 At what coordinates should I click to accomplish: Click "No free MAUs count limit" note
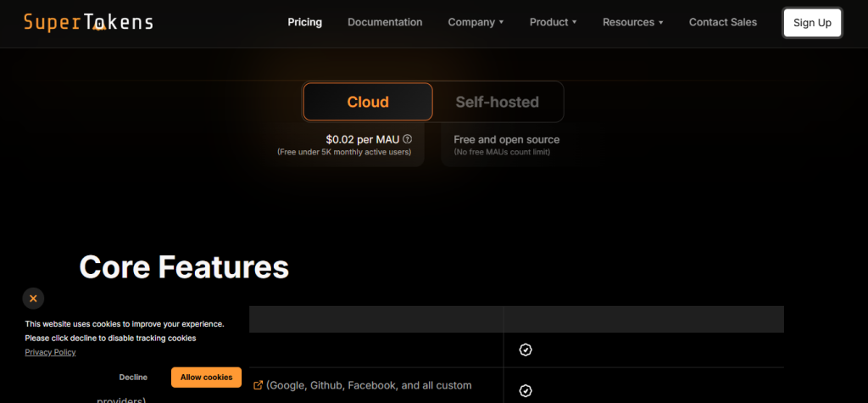click(502, 152)
